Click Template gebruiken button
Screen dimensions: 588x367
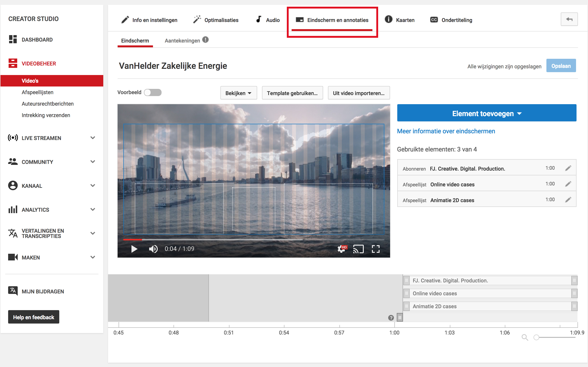coord(292,93)
